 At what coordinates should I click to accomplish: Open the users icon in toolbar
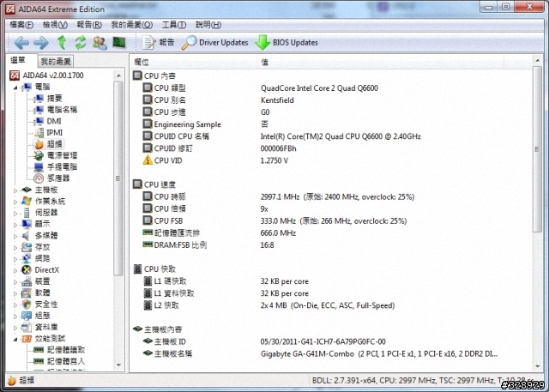tap(100, 43)
